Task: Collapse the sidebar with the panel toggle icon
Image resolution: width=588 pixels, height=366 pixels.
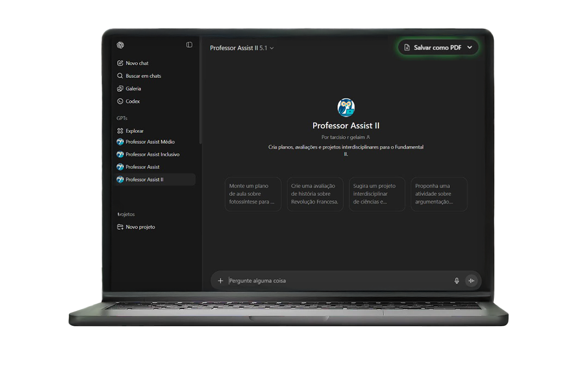Action: [x=189, y=45]
